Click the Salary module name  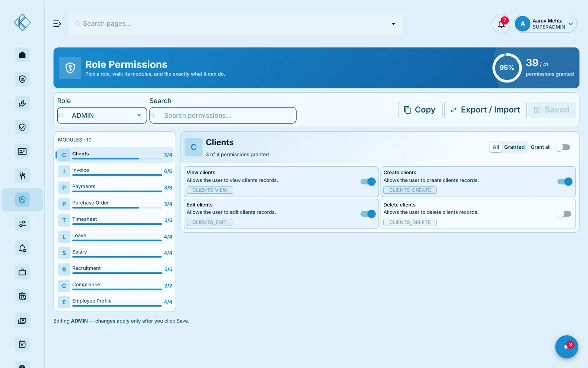pos(79,252)
